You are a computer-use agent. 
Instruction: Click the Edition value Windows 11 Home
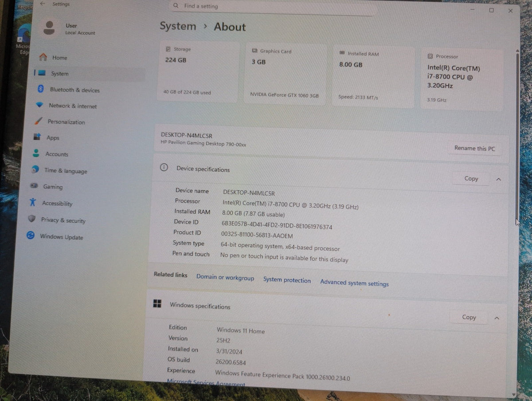[x=240, y=330]
